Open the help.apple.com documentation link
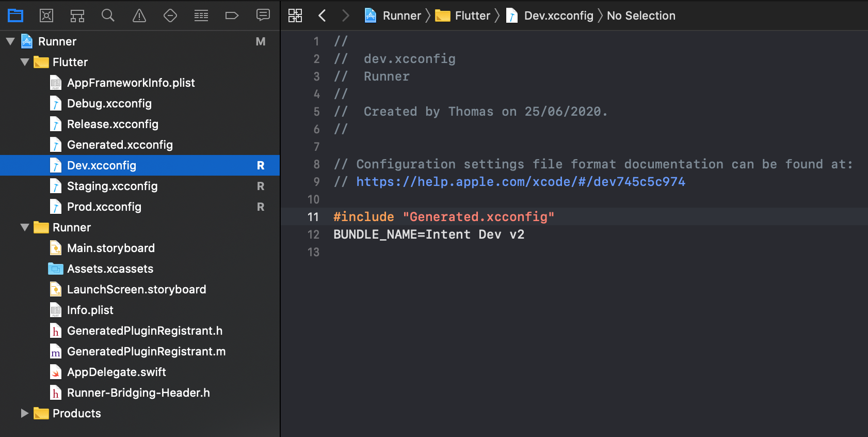The image size is (868, 437). coord(520,182)
